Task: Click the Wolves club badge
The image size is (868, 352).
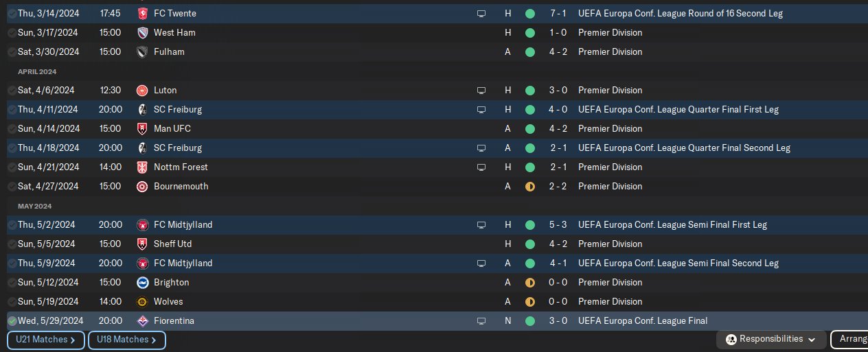Action: click(x=142, y=301)
